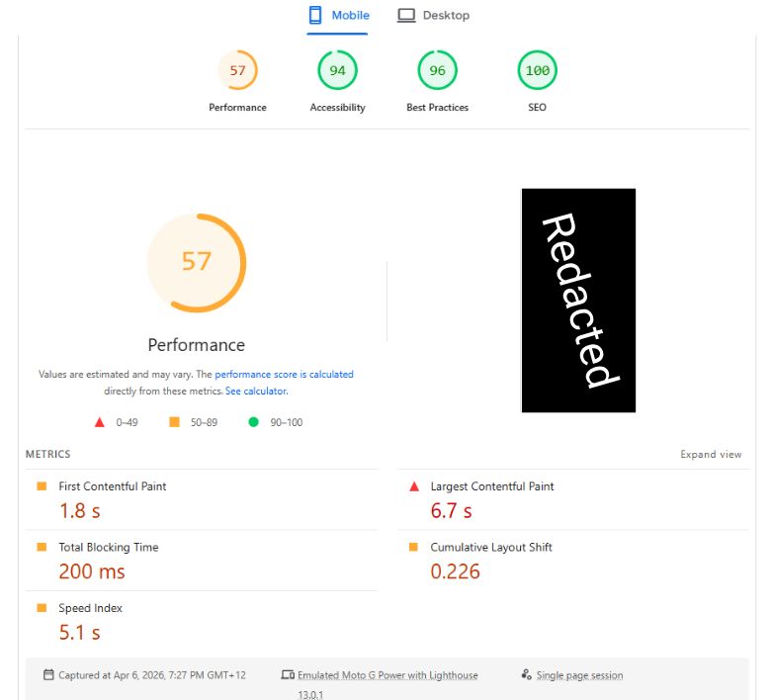Click the orange square 50–89 legend icon
The height and width of the screenshot is (700, 773).
click(175, 422)
